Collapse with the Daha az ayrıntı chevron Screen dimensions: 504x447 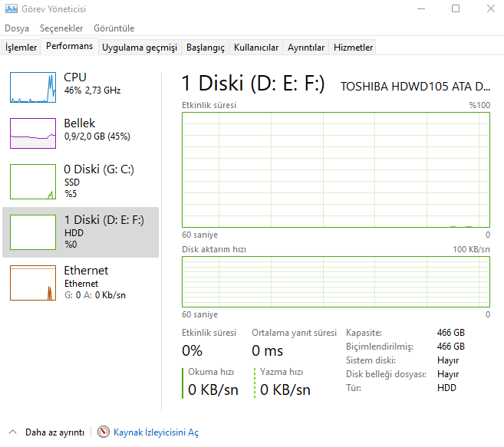pyautogui.click(x=13, y=432)
